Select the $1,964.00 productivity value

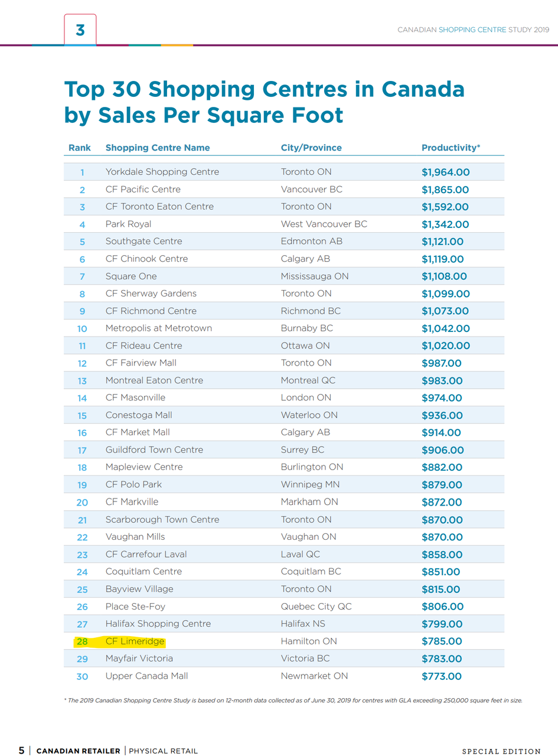tap(446, 172)
